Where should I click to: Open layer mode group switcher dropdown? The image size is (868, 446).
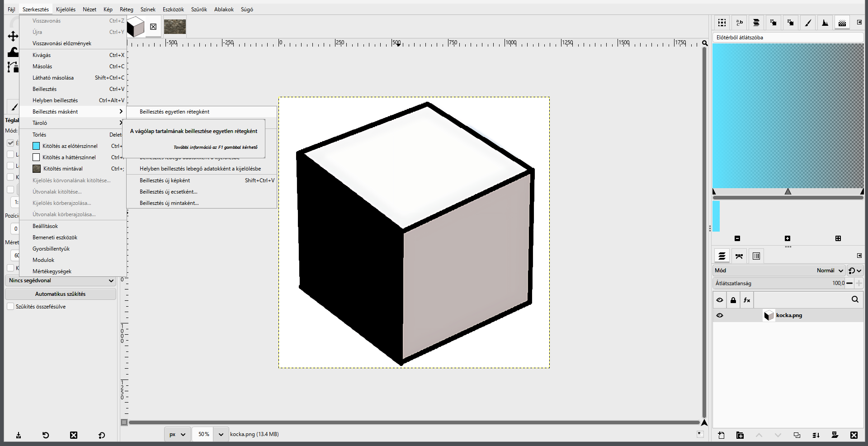(x=855, y=270)
